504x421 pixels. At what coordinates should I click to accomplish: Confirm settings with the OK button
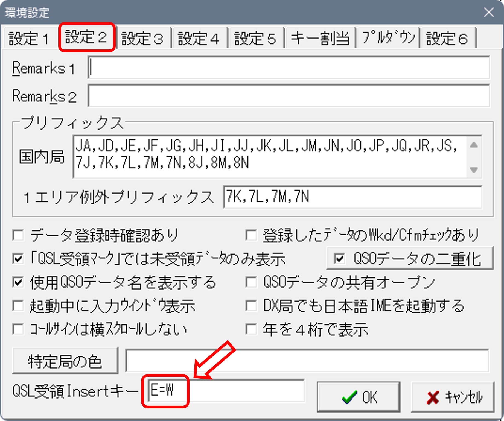(359, 397)
